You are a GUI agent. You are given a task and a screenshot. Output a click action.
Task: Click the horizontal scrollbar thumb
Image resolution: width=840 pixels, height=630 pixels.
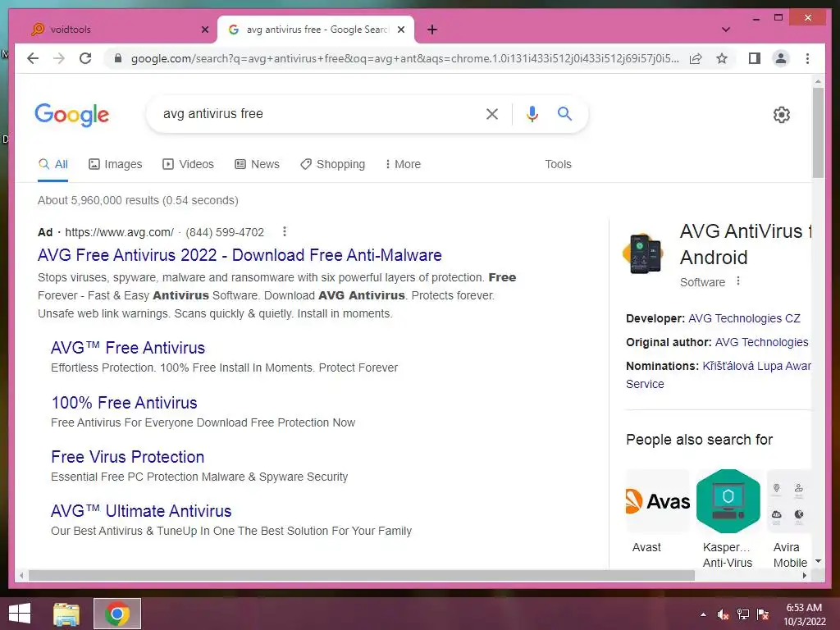pyautogui.click(x=362, y=575)
